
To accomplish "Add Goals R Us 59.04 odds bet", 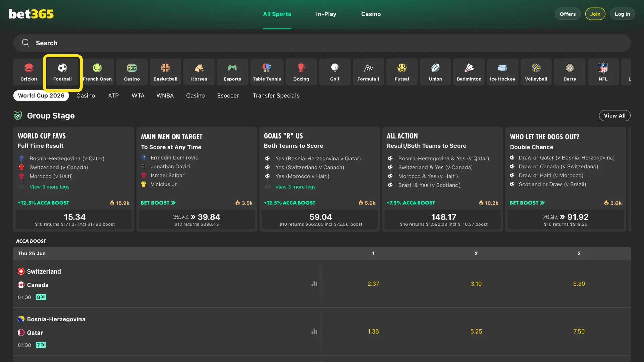I will coord(321,220).
